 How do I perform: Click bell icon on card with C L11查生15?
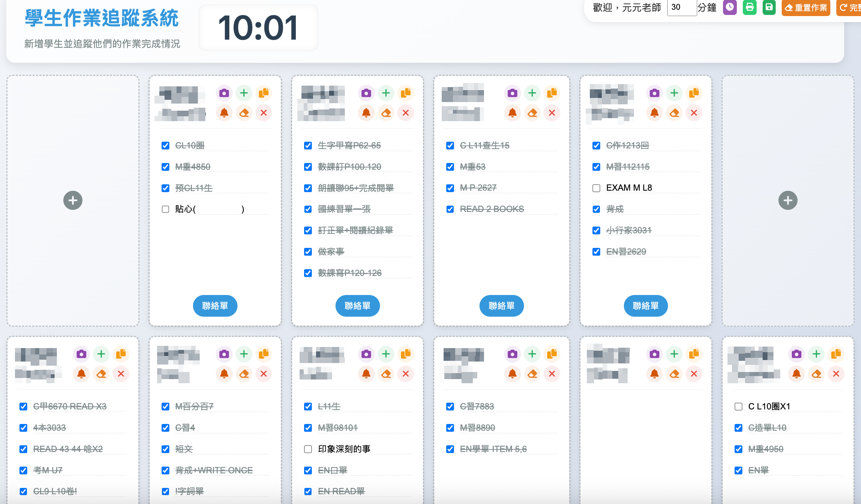pos(512,113)
